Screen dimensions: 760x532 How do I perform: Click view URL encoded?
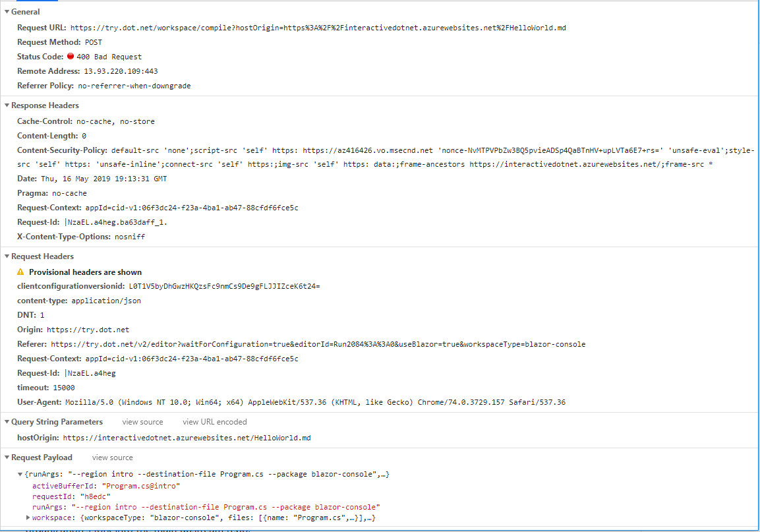[x=214, y=421]
